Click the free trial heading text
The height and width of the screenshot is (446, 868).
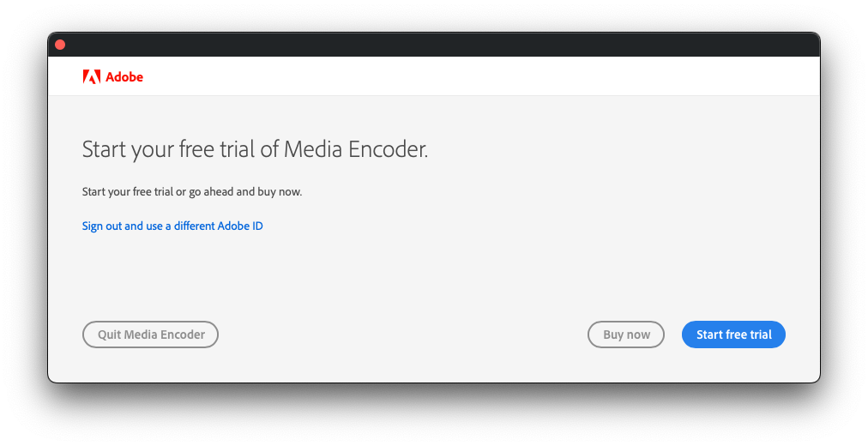point(255,150)
